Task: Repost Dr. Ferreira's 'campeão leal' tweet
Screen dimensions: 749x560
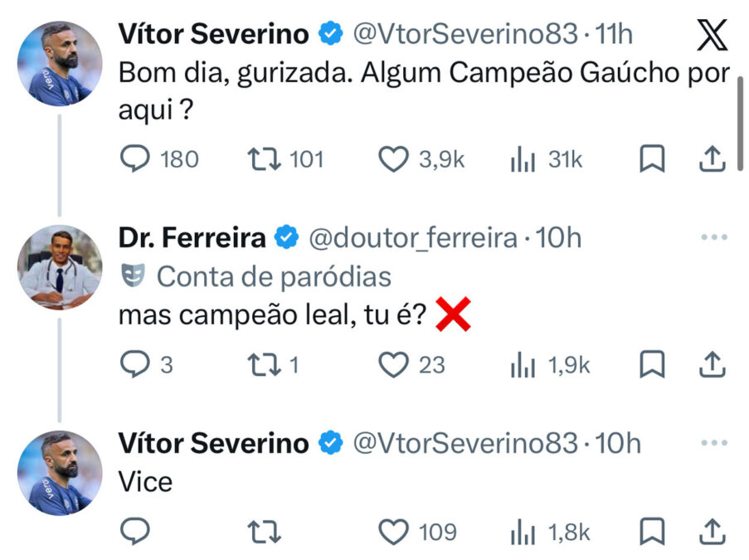Action: point(263,364)
